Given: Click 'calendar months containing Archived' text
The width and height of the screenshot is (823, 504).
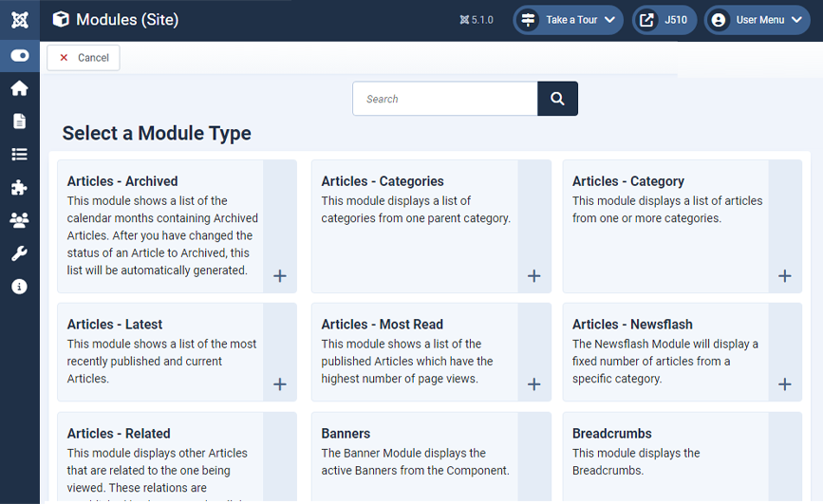Looking at the screenshot, I should pyautogui.click(x=162, y=218).
